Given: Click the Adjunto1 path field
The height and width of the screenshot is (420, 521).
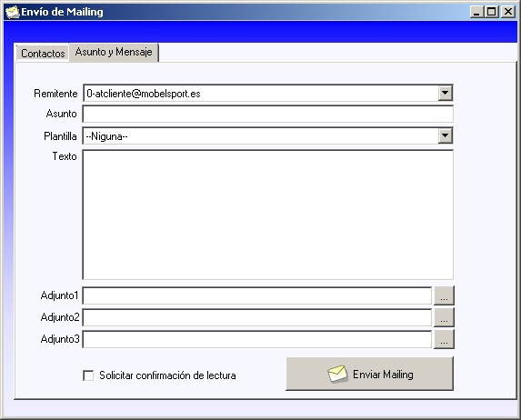Looking at the screenshot, I should click(x=257, y=295).
